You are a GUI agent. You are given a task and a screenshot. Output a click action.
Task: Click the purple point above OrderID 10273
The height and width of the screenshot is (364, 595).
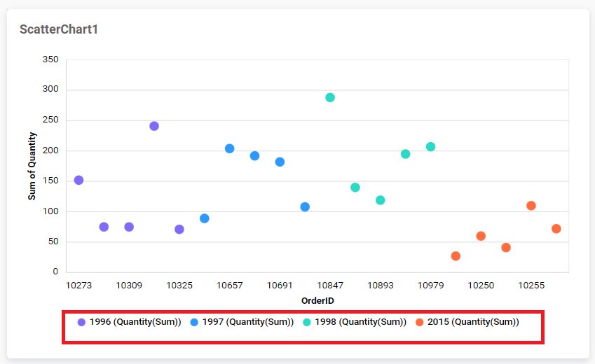(78, 180)
